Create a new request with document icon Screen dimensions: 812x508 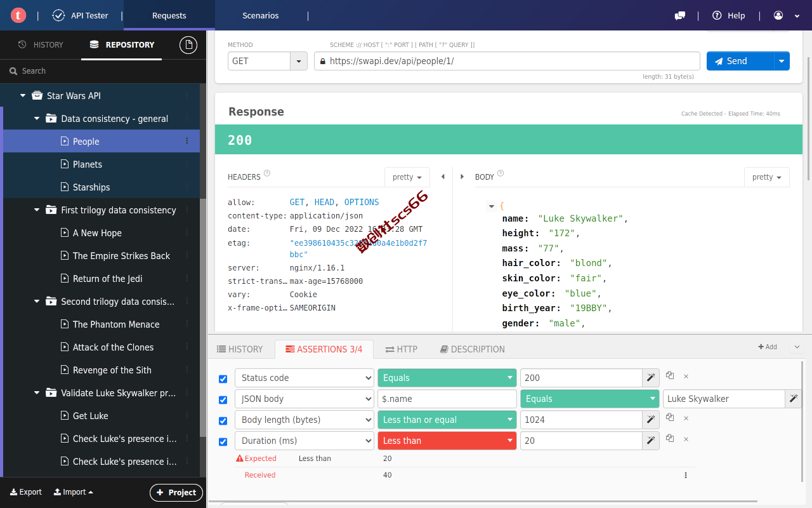pos(188,44)
